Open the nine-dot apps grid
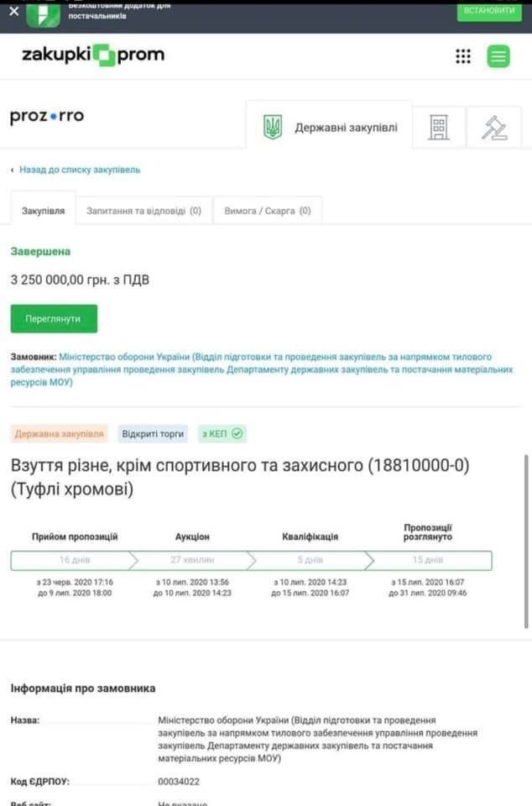Image resolution: width=532 pixels, height=806 pixels. click(x=463, y=56)
